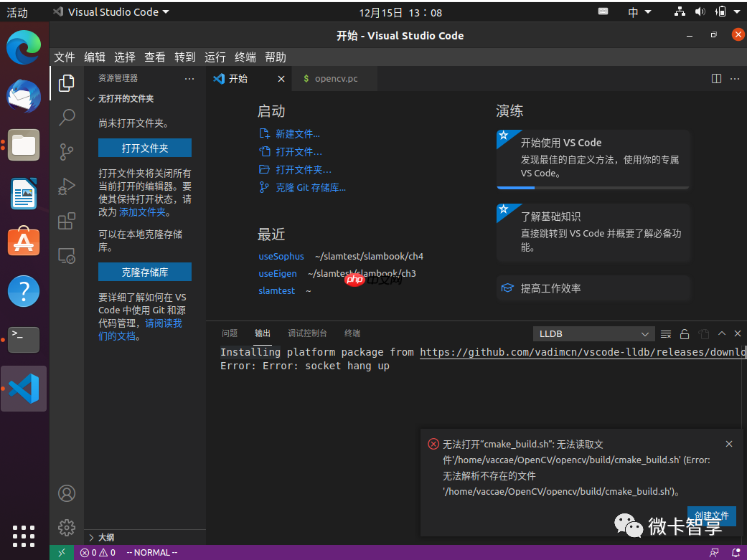Open recent project useSophus
This screenshot has width=747, height=560.
(x=281, y=256)
